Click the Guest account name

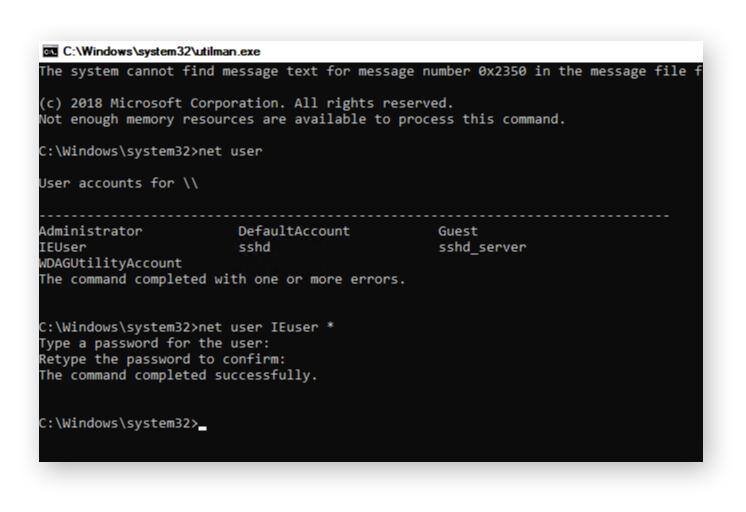458,231
